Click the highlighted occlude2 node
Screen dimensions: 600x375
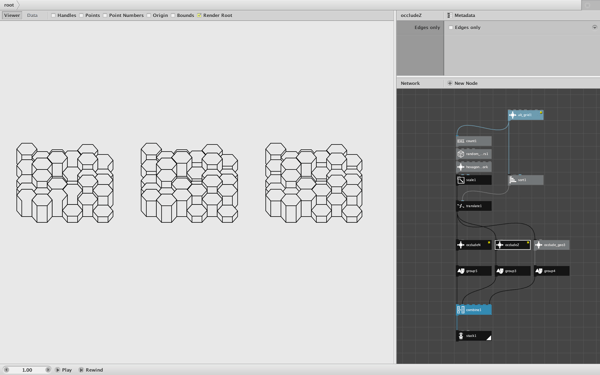[513, 245]
